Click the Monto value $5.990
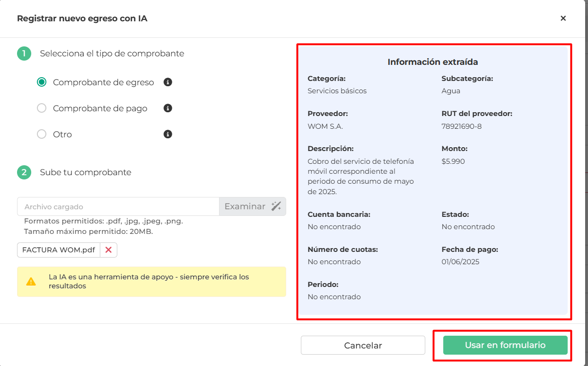This screenshot has height=366, width=588. [x=453, y=161]
